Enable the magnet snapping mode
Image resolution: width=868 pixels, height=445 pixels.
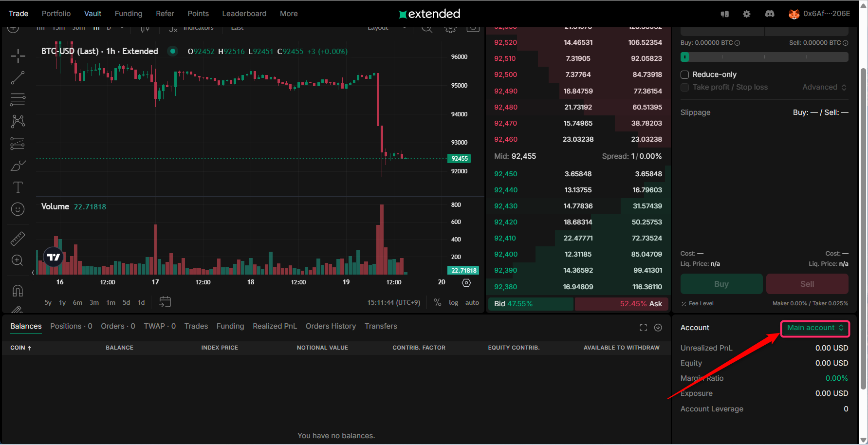click(18, 291)
